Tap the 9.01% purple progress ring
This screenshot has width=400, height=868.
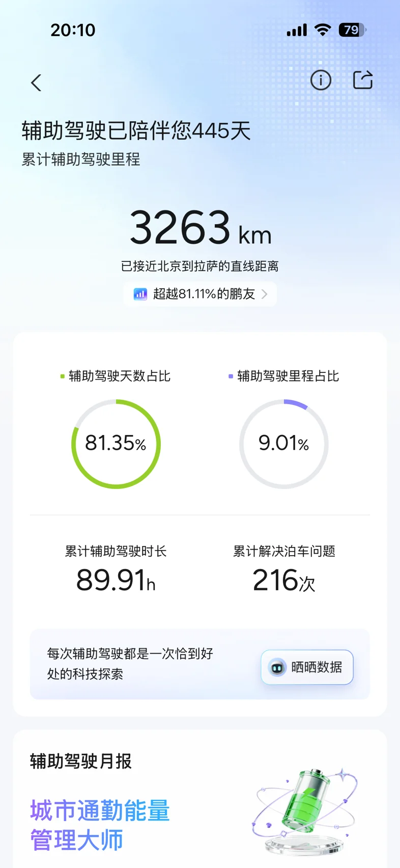(x=284, y=444)
